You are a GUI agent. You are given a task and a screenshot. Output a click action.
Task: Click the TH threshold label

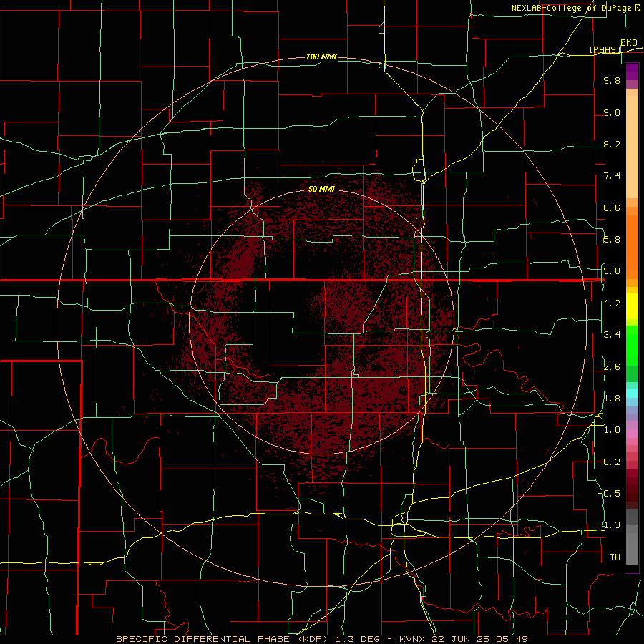pos(615,557)
